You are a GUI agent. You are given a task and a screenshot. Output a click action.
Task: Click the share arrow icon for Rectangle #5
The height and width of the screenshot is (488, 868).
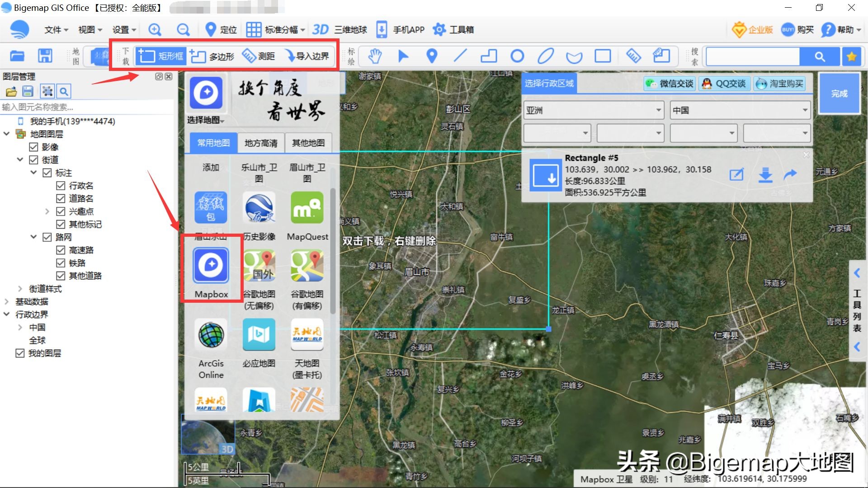tap(790, 174)
